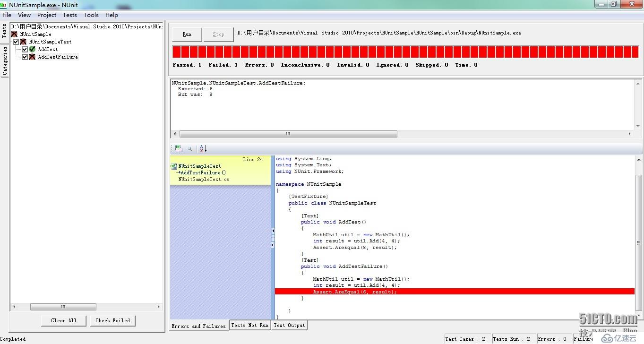Click the error message horizontal scrollbar thumb
644x344 pixels.
click(288, 134)
